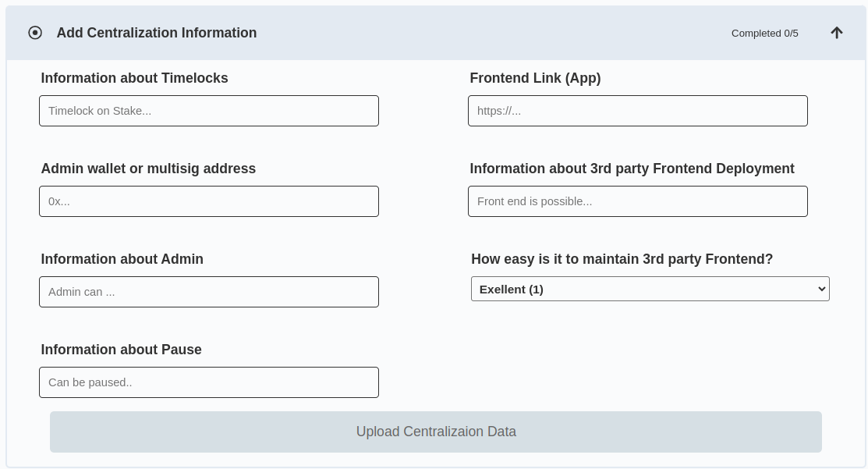Focus the Front end is possible field
This screenshot has height=469, width=868.
638,201
